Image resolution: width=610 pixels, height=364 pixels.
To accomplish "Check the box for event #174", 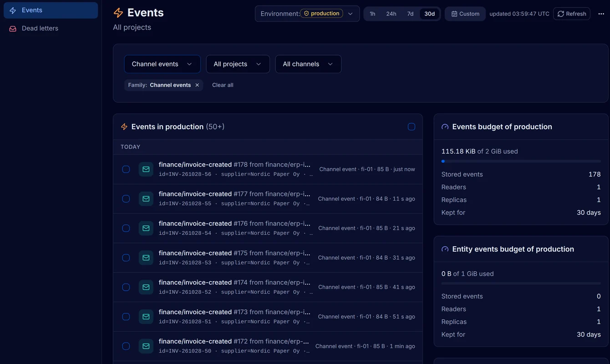I will tap(126, 287).
